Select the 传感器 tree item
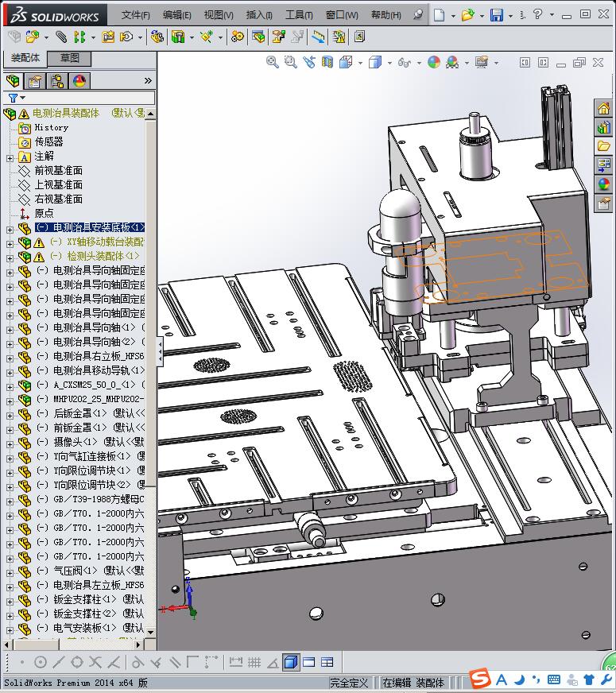Image resolution: width=616 pixels, height=693 pixels. pyautogui.click(x=48, y=142)
